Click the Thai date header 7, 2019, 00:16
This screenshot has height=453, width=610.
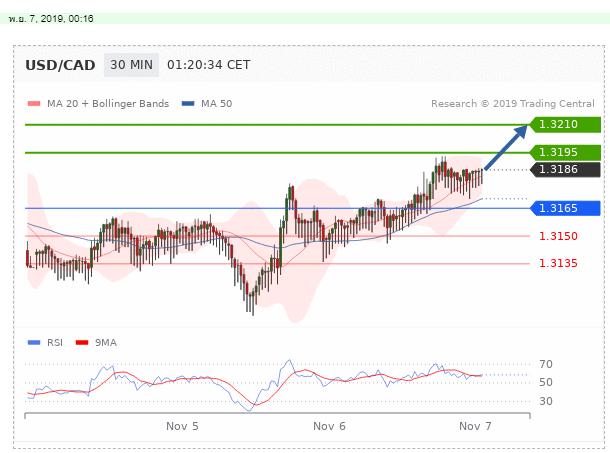coord(51,19)
